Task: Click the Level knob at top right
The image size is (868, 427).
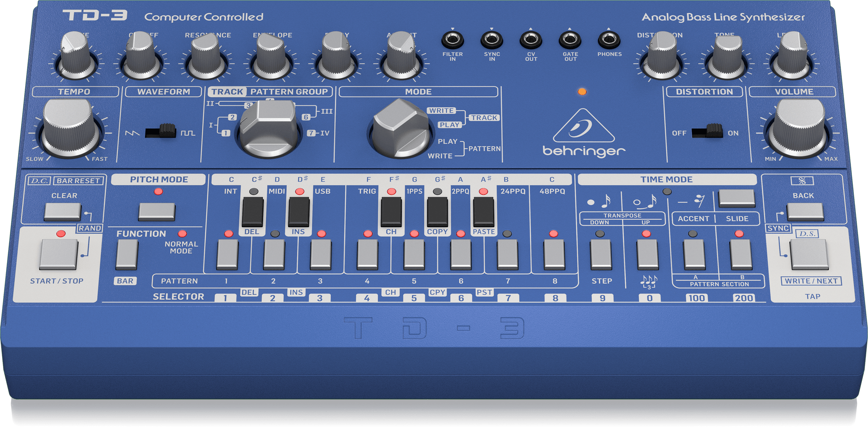Action: pyautogui.click(x=792, y=56)
